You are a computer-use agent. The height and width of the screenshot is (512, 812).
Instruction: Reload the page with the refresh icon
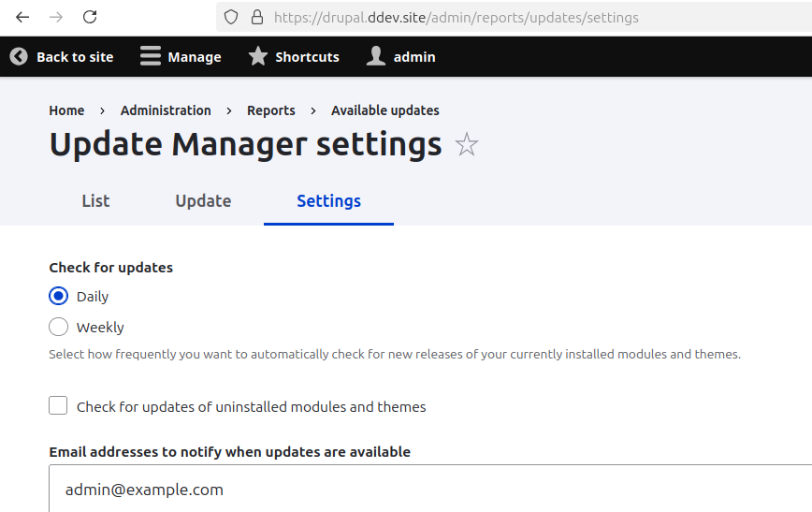pos(90,17)
